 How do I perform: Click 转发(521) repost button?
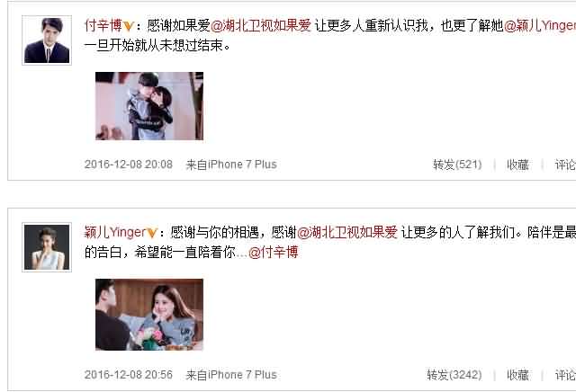(x=457, y=165)
